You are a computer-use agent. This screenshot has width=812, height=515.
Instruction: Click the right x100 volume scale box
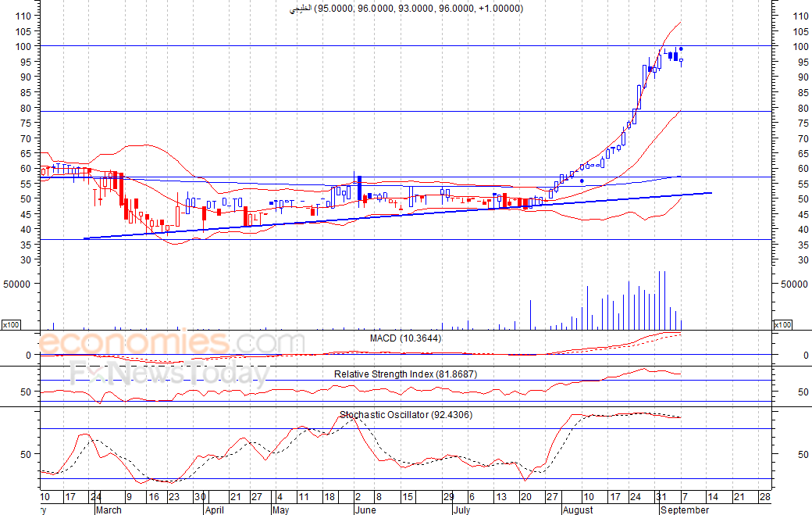tap(782, 324)
